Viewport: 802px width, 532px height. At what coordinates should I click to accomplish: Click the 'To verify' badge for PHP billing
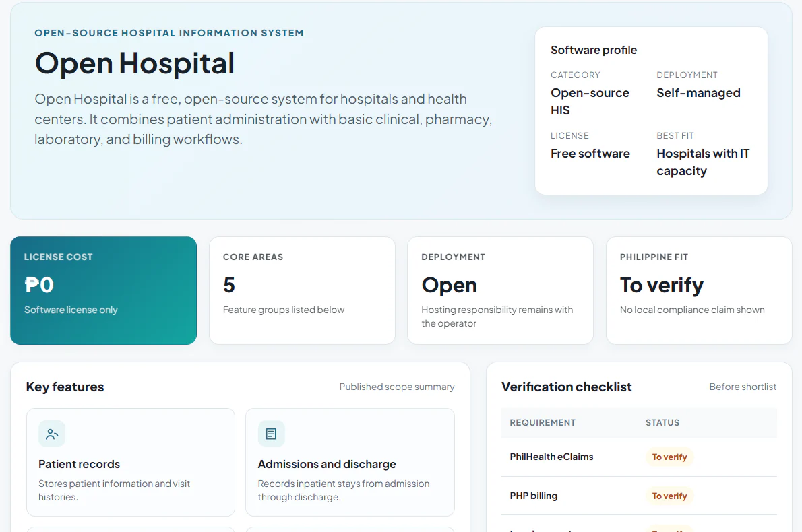point(669,496)
